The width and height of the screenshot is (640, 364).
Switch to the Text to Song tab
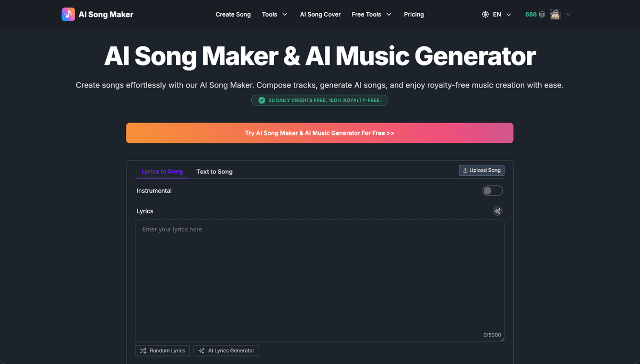[214, 172]
